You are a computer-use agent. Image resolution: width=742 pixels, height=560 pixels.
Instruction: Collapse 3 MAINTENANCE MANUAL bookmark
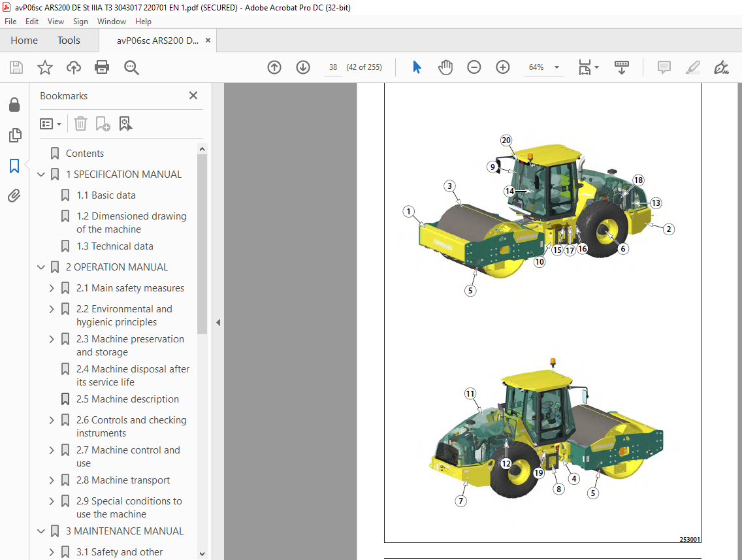[41, 532]
